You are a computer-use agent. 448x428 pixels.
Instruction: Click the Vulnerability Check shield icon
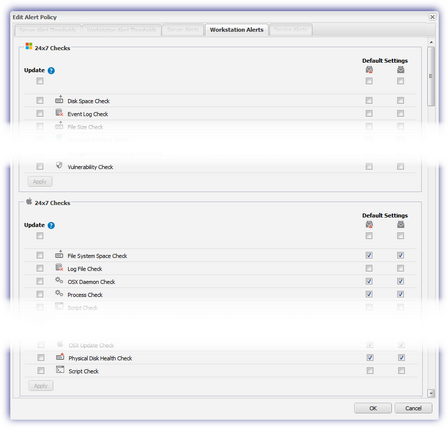59,165
